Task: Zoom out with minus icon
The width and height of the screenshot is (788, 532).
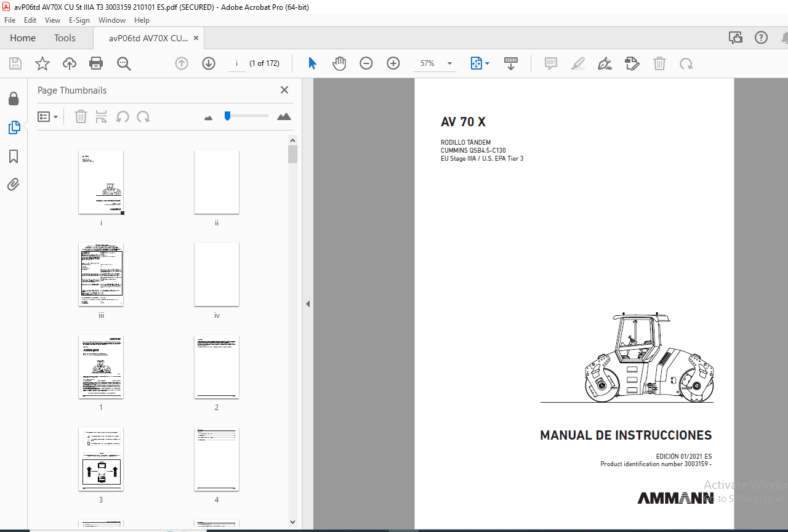Action: (366, 63)
